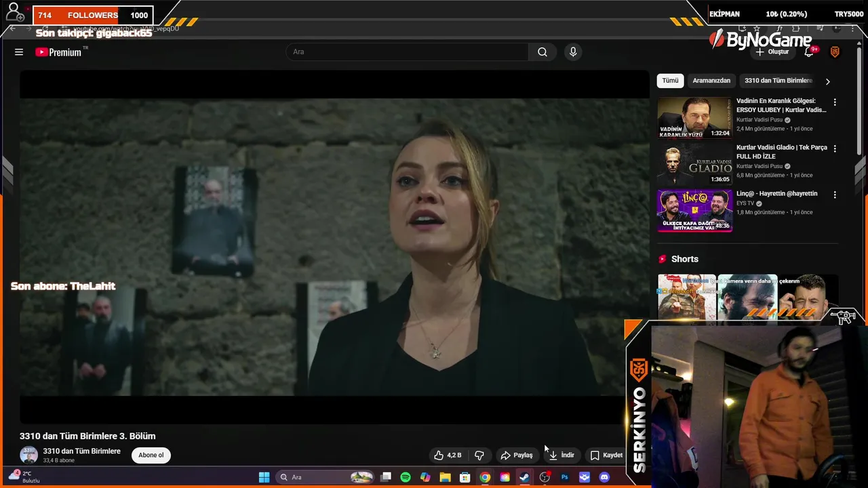Start voice search with microphone icon
Screen dimensions: 868x488
point(573,52)
